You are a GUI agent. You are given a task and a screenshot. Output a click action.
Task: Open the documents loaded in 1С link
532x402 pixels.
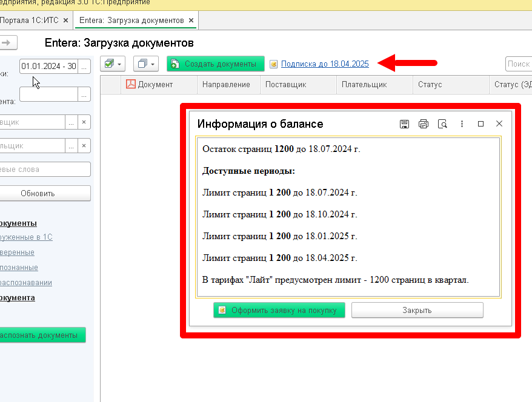(x=26, y=237)
